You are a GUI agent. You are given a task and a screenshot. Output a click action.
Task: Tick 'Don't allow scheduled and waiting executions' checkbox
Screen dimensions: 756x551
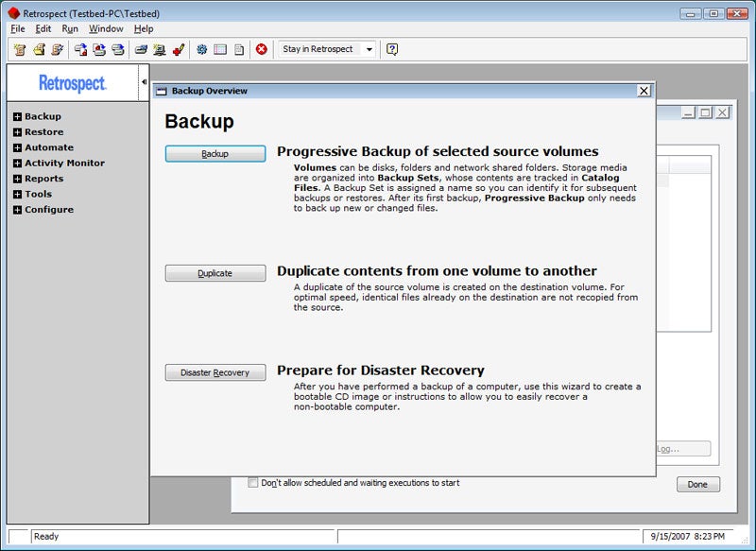point(252,483)
